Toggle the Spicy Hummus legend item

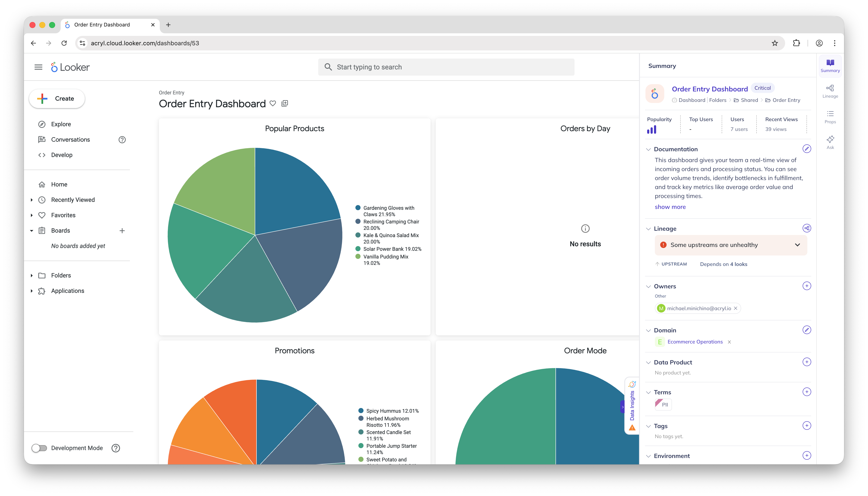392,411
